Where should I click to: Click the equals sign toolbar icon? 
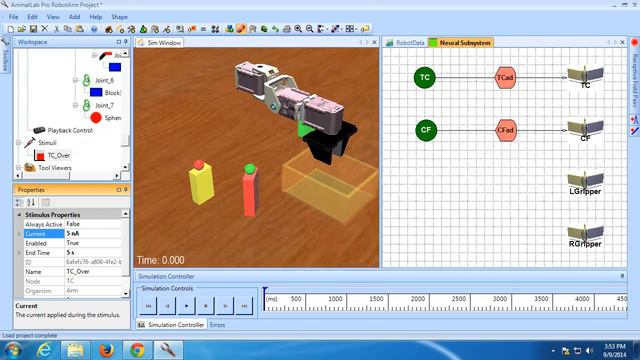coord(203,29)
